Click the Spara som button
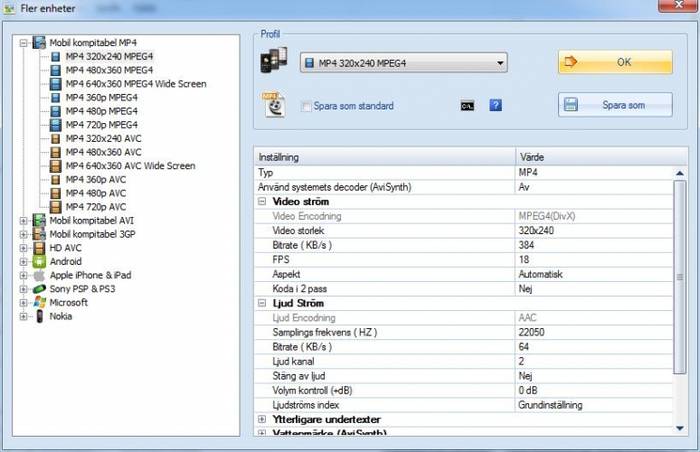This screenshot has width=700, height=452. tap(614, 105)
